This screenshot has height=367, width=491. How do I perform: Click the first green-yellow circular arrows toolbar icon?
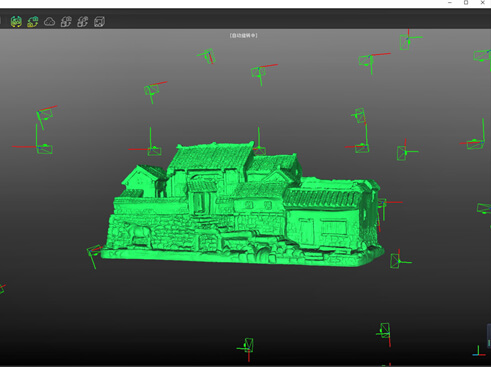point(16,22)
